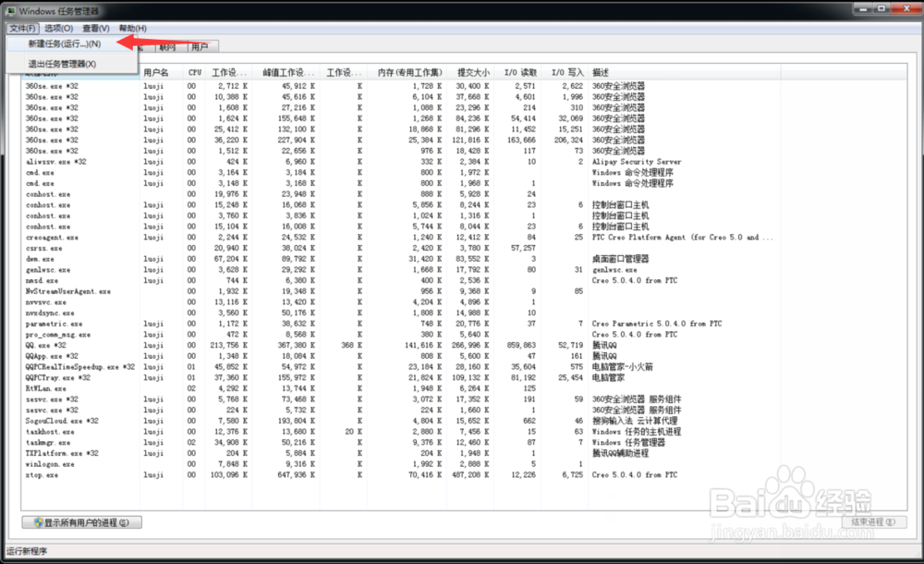Click the 电脑管家-小火箭 description

[x=622, y=367]
